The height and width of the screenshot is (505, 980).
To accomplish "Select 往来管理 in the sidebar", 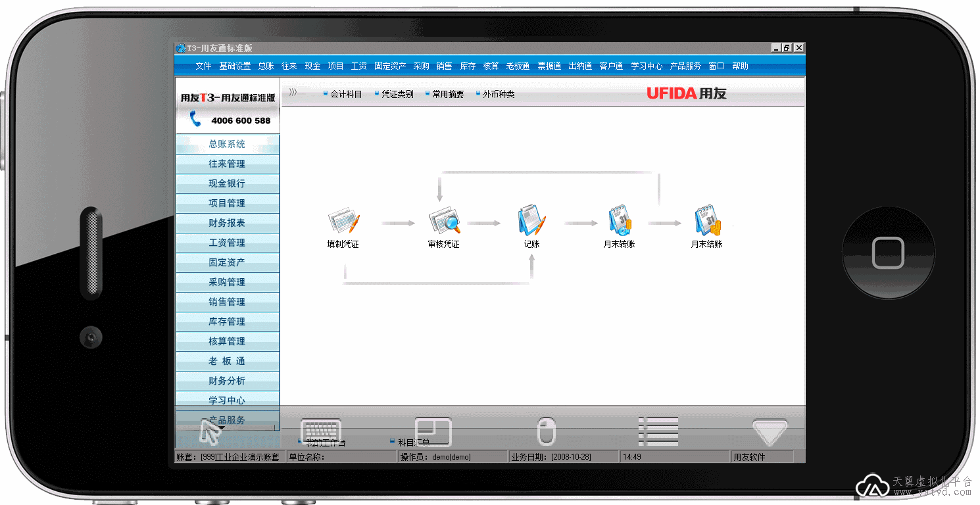I will 227,164.
